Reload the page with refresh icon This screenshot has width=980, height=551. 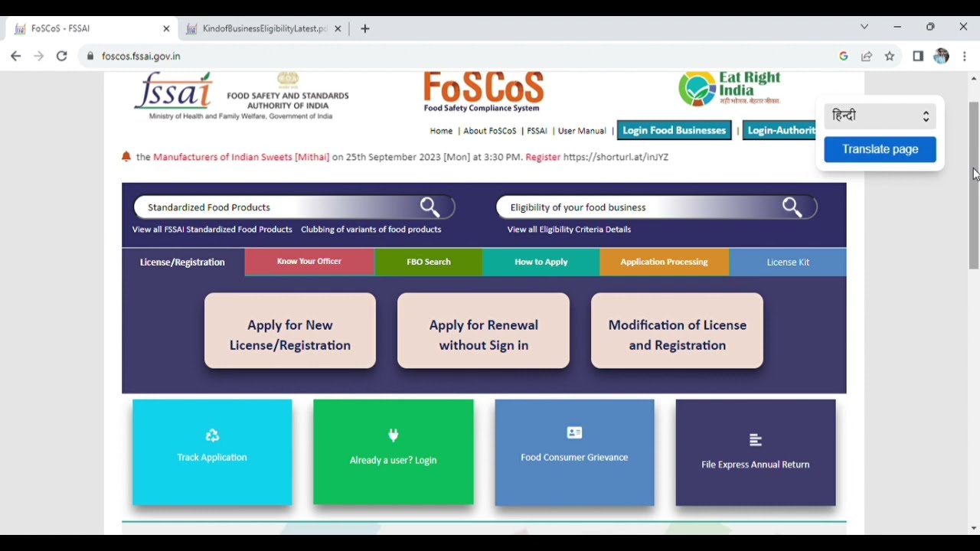pos(62,56)
